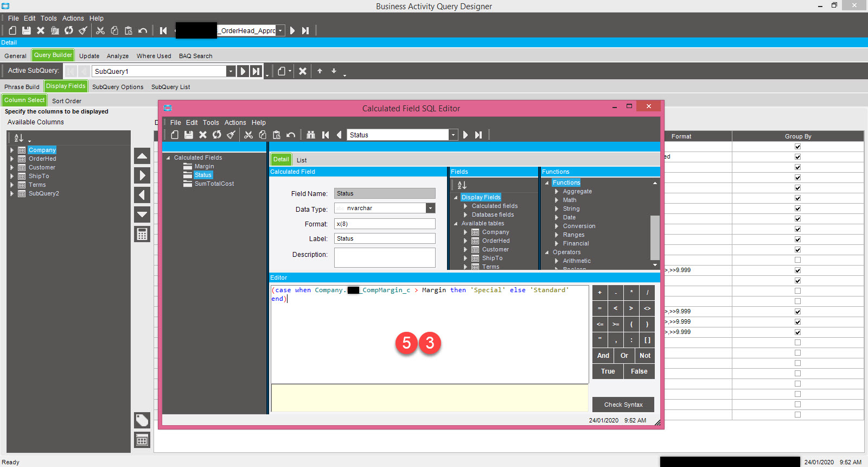Expand Calculated fields node in Fields panel
This screenshot has height=467, width=868.
click(465, 206)
